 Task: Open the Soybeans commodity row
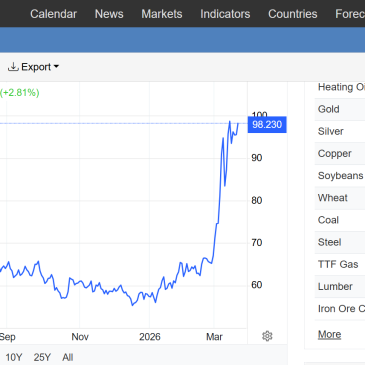340,176
